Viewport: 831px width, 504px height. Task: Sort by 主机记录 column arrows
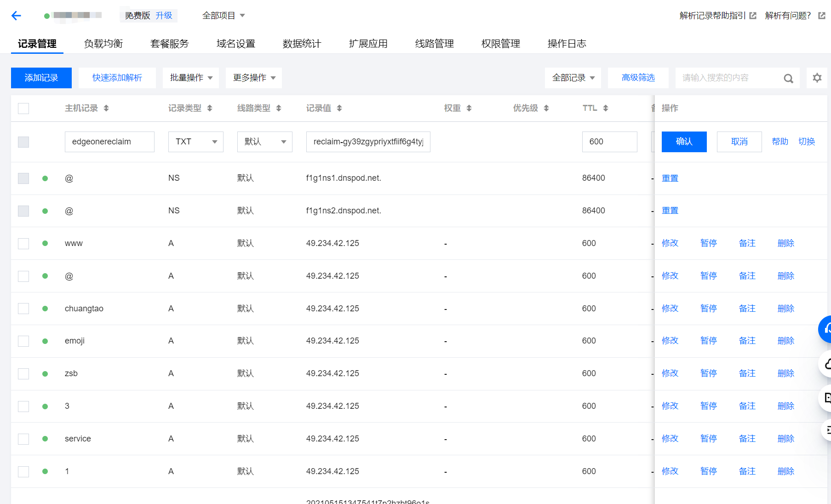click(106, 108)
